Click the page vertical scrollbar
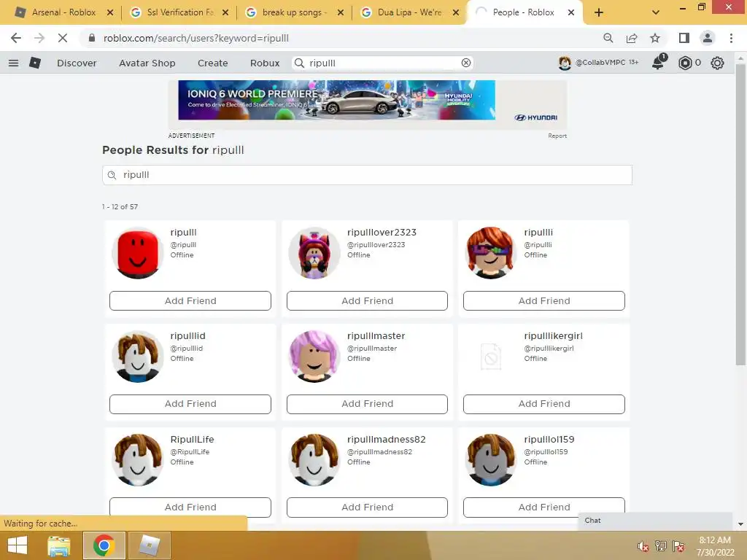 coord(740,214)
